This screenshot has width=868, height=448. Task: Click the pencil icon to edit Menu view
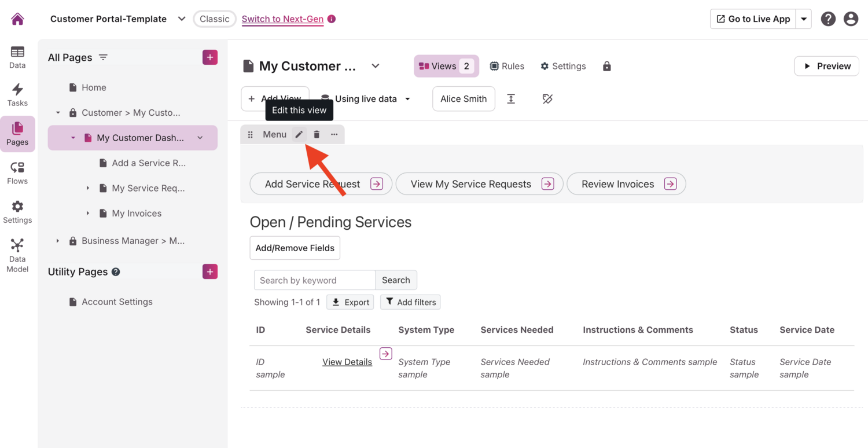tap(299, 134)
